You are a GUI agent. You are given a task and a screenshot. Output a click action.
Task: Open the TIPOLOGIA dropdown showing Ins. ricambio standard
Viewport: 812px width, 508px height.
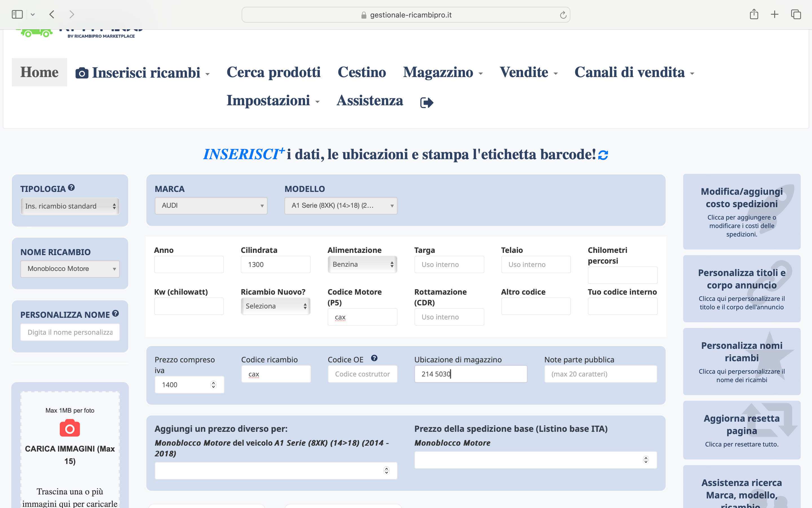click(x=70, y=206)
